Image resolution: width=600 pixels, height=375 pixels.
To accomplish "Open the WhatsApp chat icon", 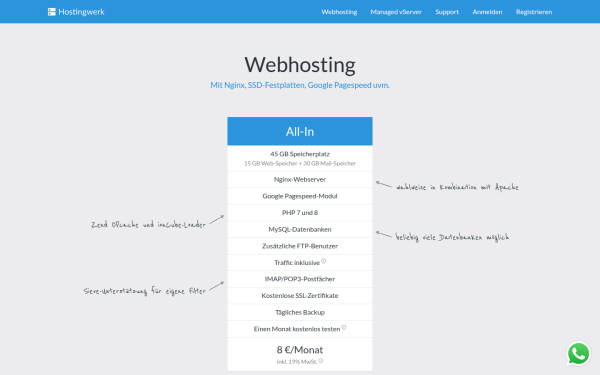I will (578, 354).
